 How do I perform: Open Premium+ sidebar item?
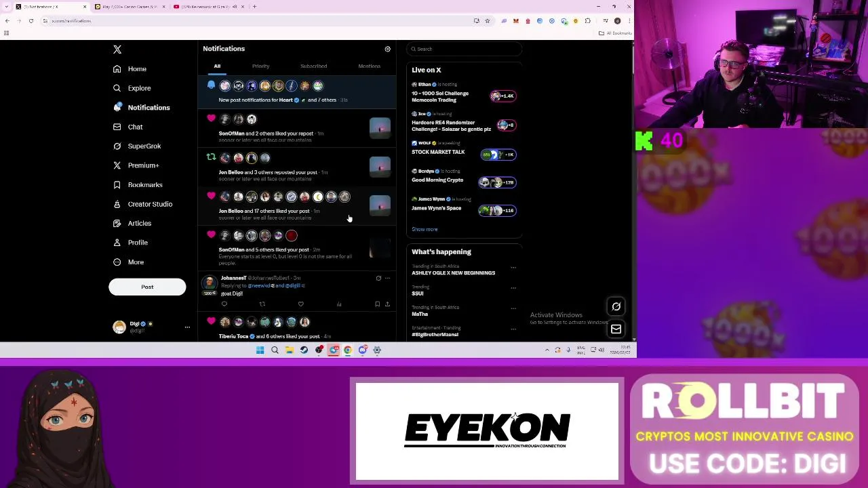[136, 165]
